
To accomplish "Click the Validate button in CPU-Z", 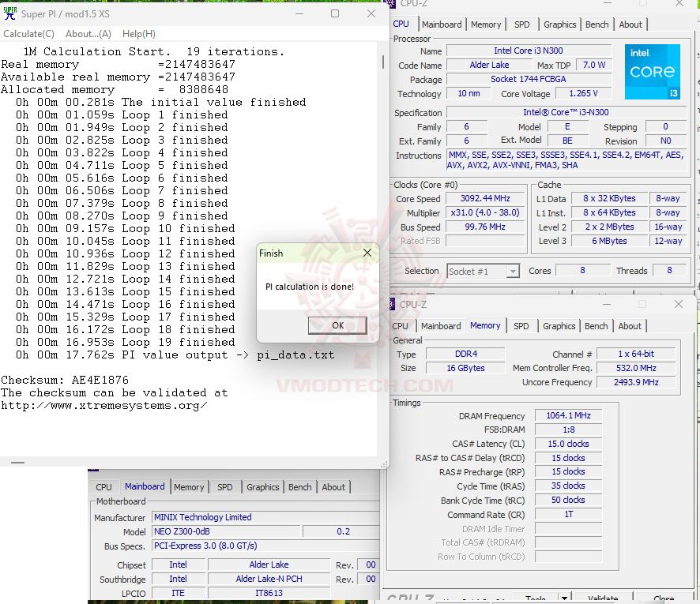I will 603,598.
